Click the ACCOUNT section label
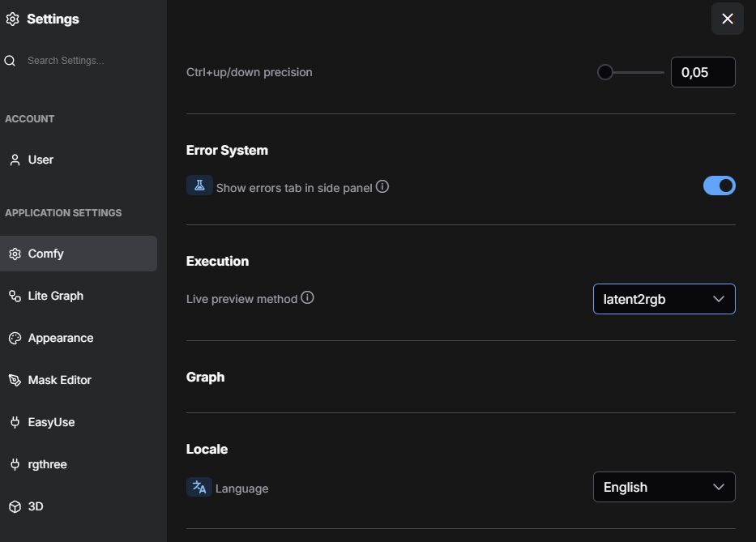This screenshot has width=756, height=542. pyautogui.click(x=30, y=118)
